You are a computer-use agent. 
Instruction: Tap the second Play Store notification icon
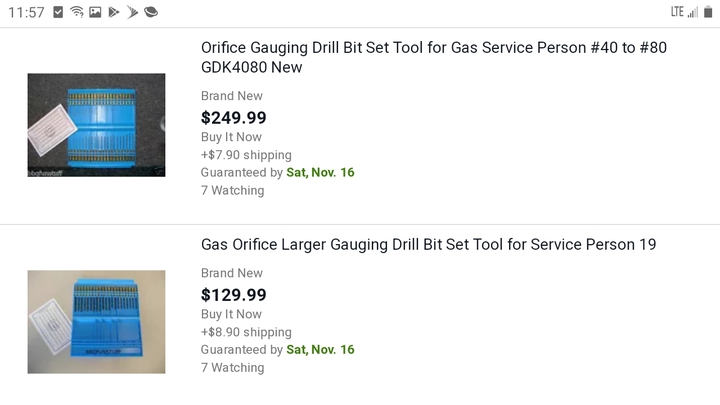(132, 12)
